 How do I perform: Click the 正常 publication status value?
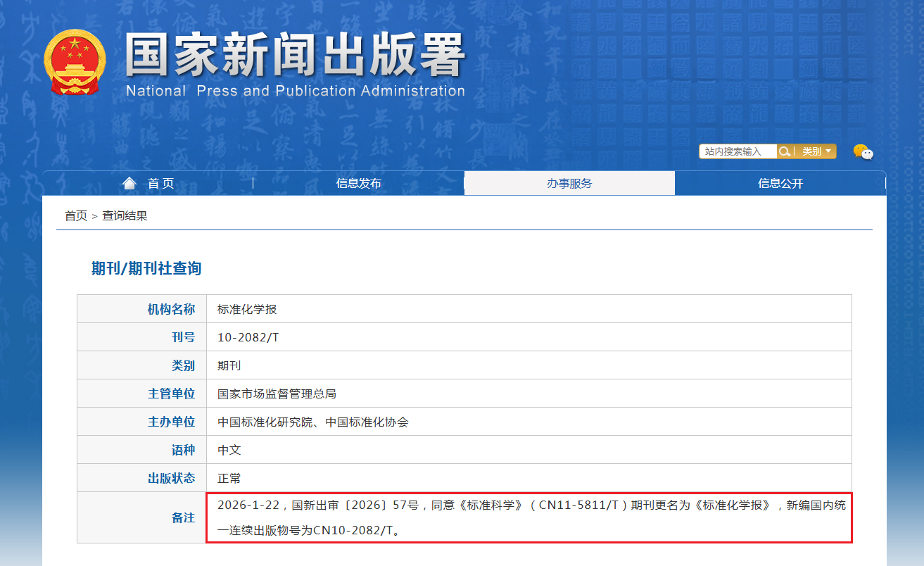(229, 478)
